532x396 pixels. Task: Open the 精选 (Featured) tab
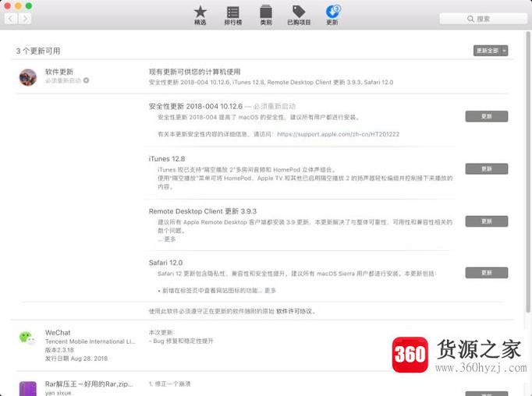click(x=200, y=16)
